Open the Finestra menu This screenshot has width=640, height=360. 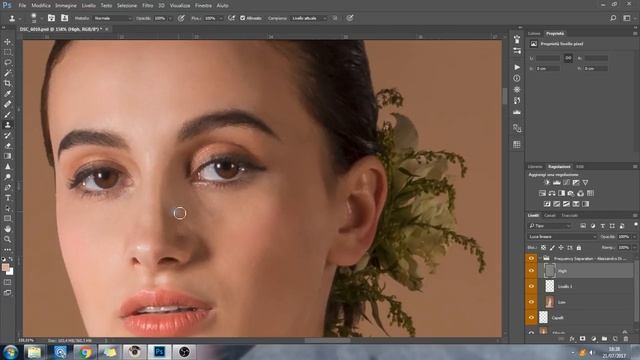203,5
